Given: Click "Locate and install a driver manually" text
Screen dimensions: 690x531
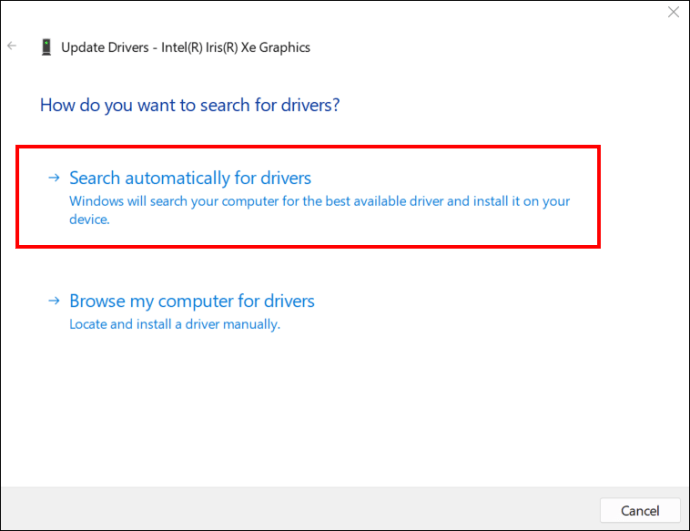Looking at the screenshot, I should (x=174, y=325).
